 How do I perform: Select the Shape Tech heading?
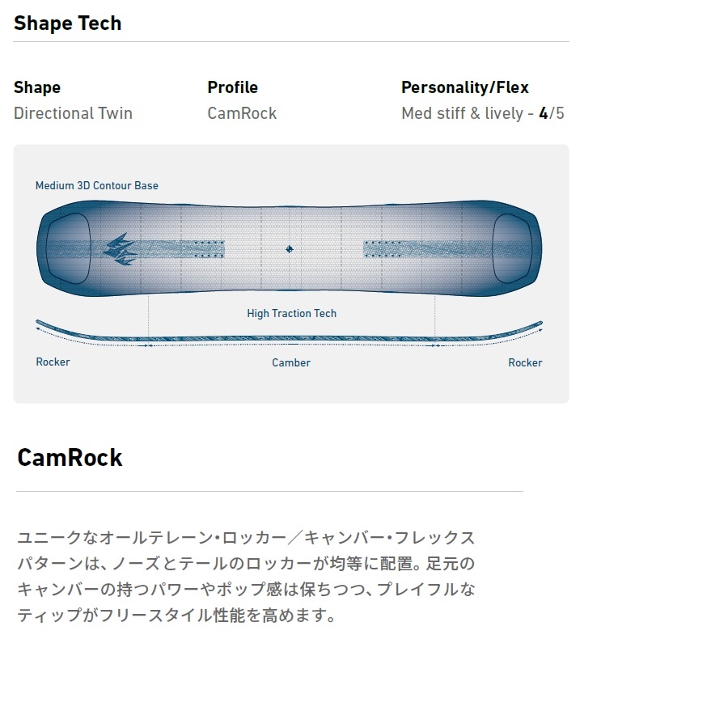click(x=67, y=23)
